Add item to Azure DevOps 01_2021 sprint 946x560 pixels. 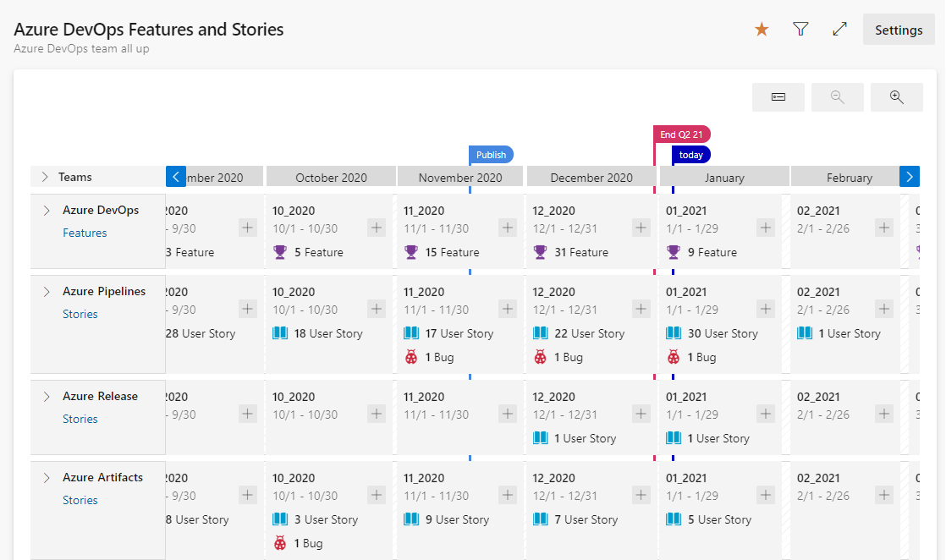tap(766, 228)
